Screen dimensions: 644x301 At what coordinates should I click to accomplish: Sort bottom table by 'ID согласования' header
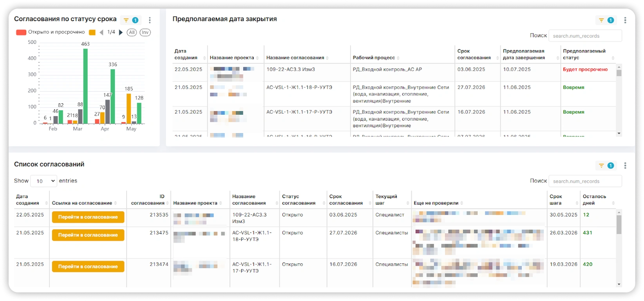(x=148, y=200)
